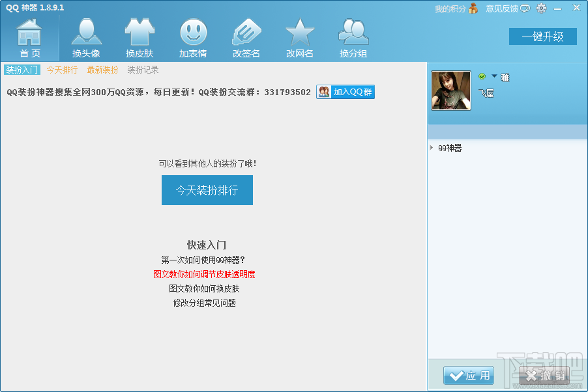The width and height of the screenshot is (588, 392).
Task: Open 修改分组常见问题 link
Action: 205,303
